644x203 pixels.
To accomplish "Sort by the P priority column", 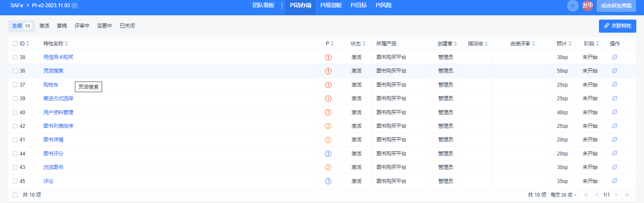I will [332, 44].
